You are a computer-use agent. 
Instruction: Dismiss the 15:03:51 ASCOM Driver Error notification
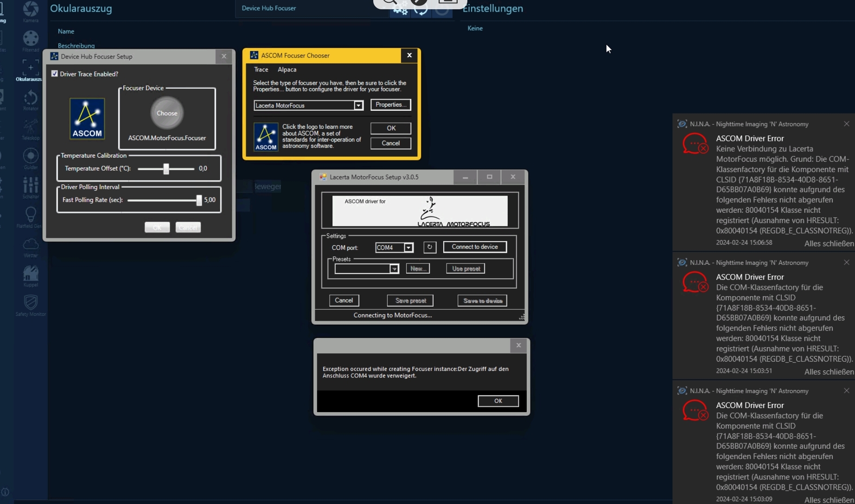[847, 262]
